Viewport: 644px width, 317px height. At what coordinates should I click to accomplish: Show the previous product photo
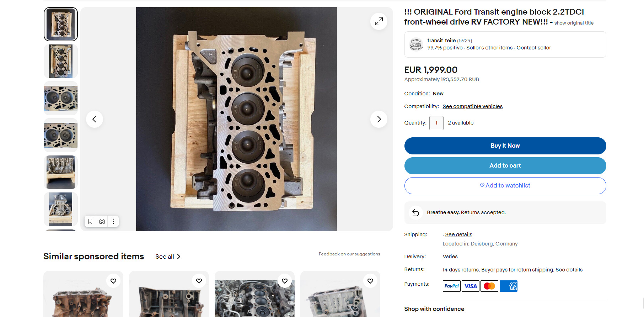95,119
